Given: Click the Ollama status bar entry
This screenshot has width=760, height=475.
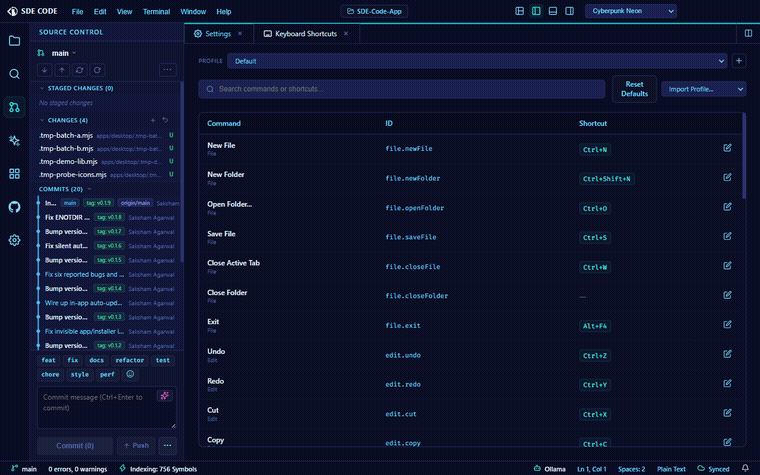Looking at the screenshot, I should (550, 469).
